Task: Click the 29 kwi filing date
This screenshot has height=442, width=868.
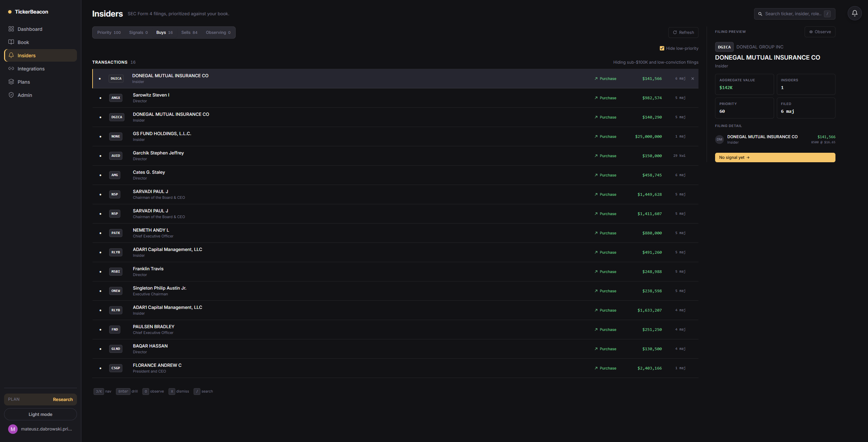Action: pos(679,156)
